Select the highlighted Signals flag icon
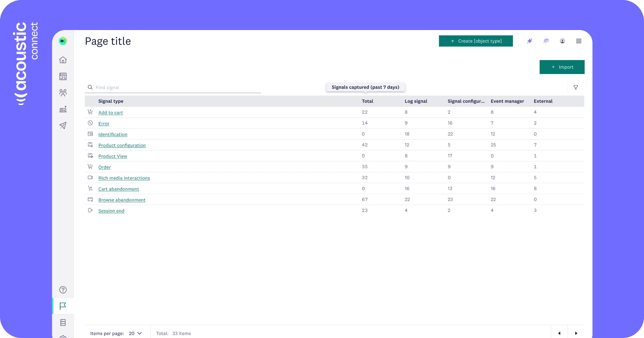 (63, 306)
